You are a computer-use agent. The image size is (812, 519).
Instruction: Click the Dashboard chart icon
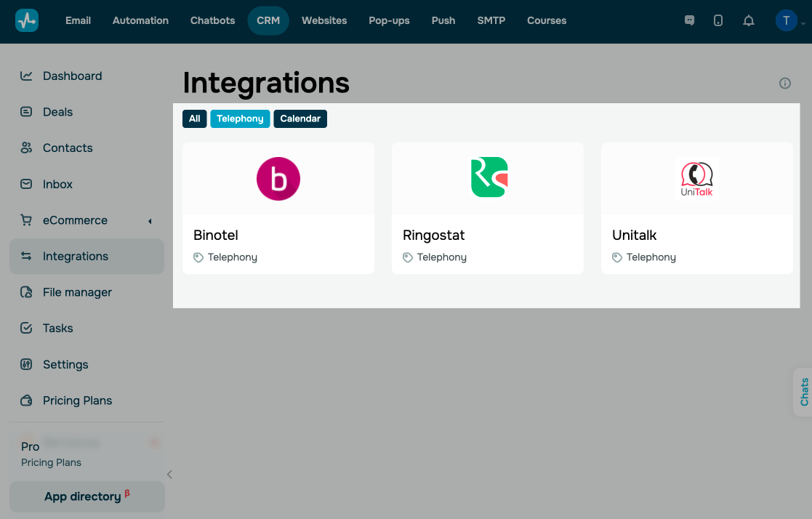[26, 76]
